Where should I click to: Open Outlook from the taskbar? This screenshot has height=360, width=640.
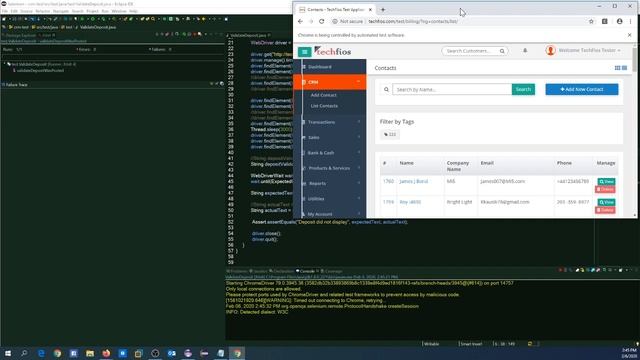coord(171,353)
